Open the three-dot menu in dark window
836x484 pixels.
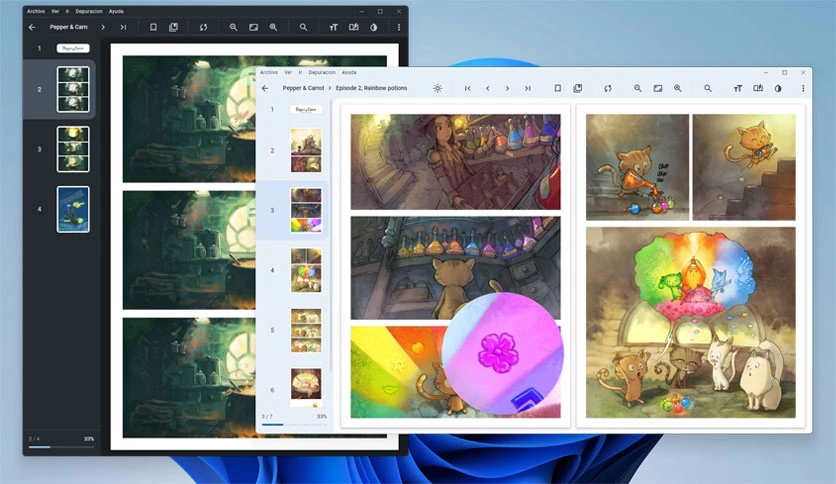[x=399, y=27]
